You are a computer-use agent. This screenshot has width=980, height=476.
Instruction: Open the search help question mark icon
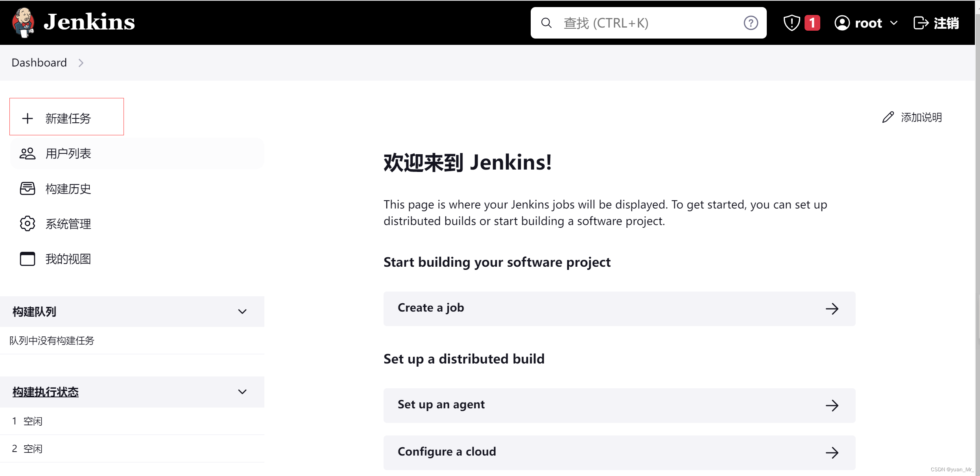[751, 23]
